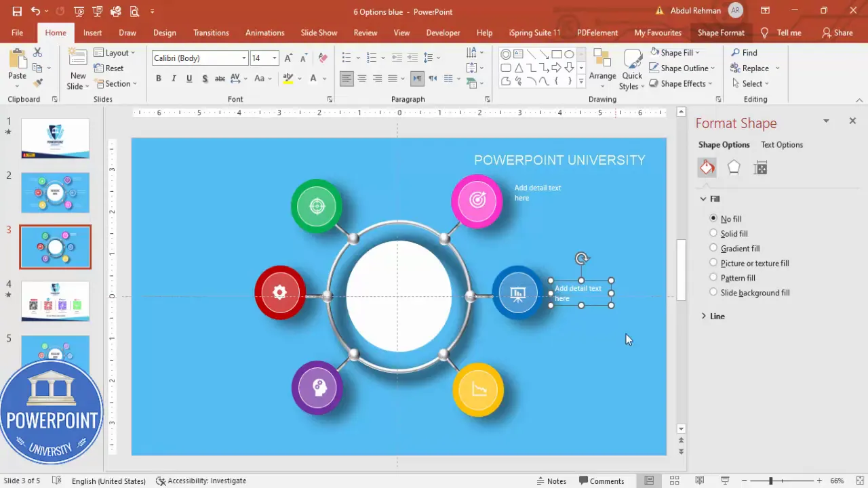Toggle Bold formatting
Image resolution: width=868 pixels, height=488 pixels.
[x=159, y=79]
